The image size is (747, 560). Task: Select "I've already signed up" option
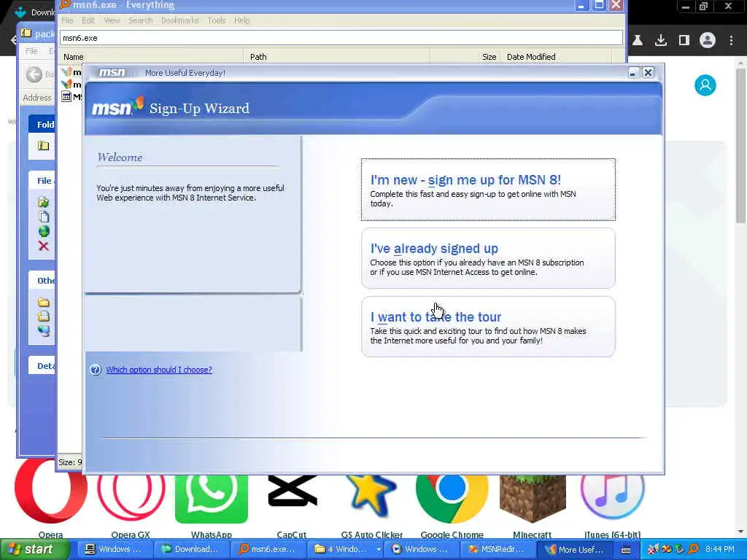point(488,258)
